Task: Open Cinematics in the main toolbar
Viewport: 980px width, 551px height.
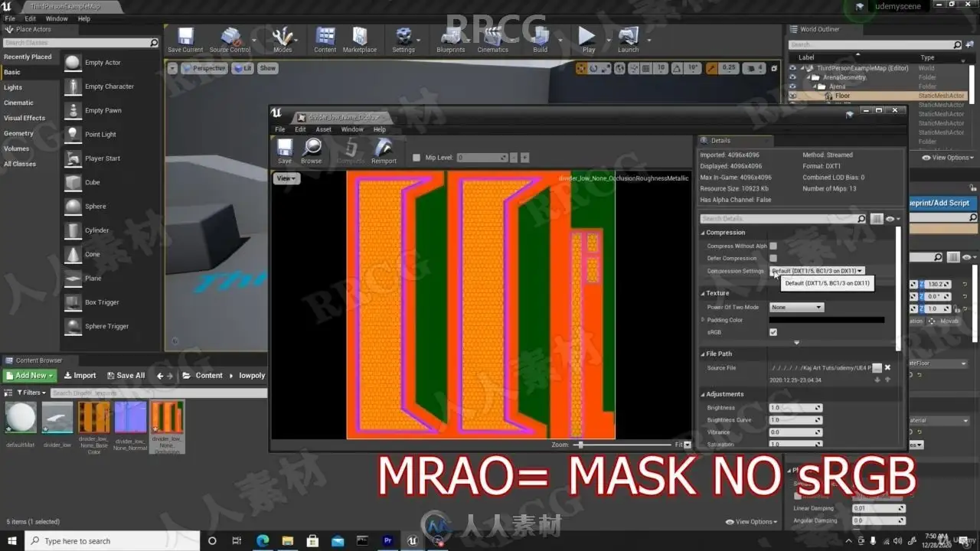Action: (x=493, y=40)
